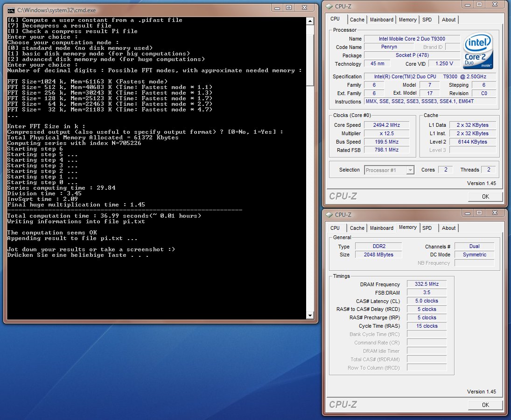Viewport: 511px width, 420px height.
Task: Open Memory tab in top CPU-Z window
Action: 407,20
